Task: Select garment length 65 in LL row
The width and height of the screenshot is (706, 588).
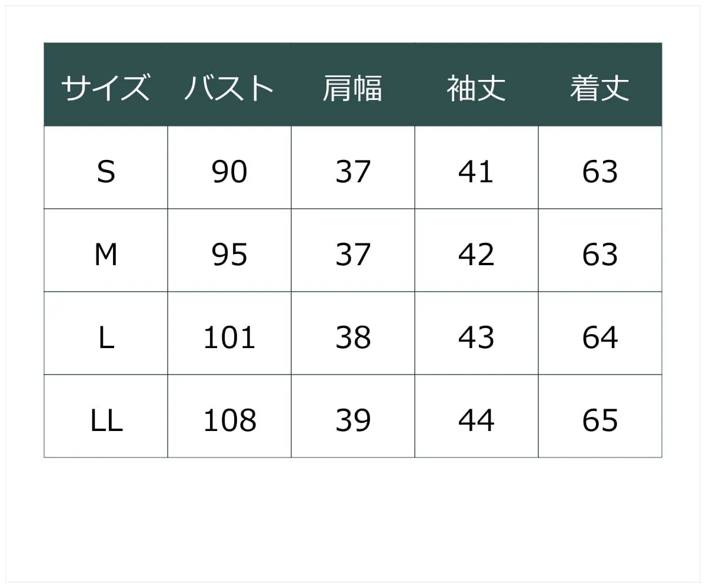Action: coord(600,420)
